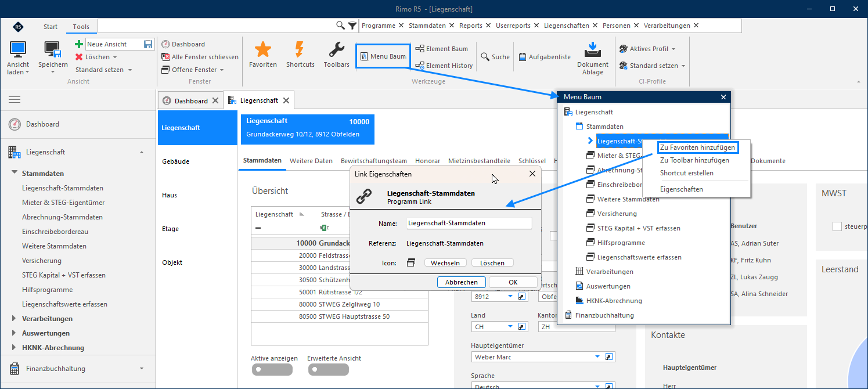Click Abbrechen in Link Eigenschaften dialog
This screenshot has width=868, height=389.
tap(462, 282)
